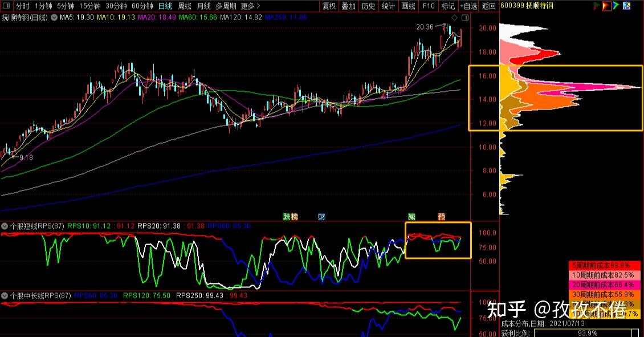644x337 pixels.
Task: Click the diamond icon above the chart
Action: point(454,18)
